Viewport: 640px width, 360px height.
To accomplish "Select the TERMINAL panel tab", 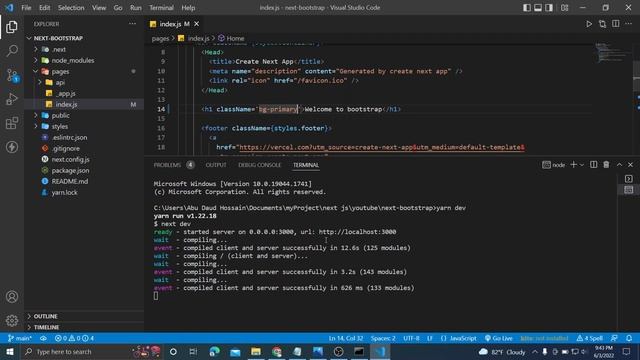I will pyautogui.click(x=306, y=165).
